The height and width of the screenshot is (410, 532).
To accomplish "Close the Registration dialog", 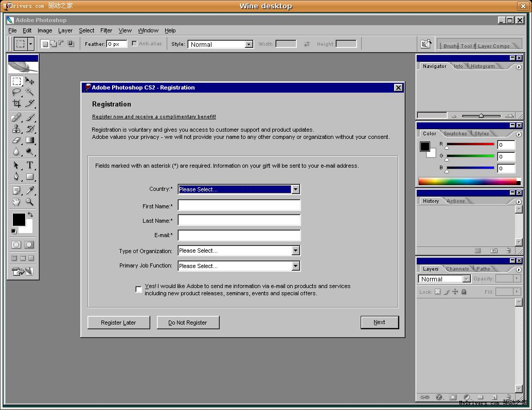I will [398, 87].
